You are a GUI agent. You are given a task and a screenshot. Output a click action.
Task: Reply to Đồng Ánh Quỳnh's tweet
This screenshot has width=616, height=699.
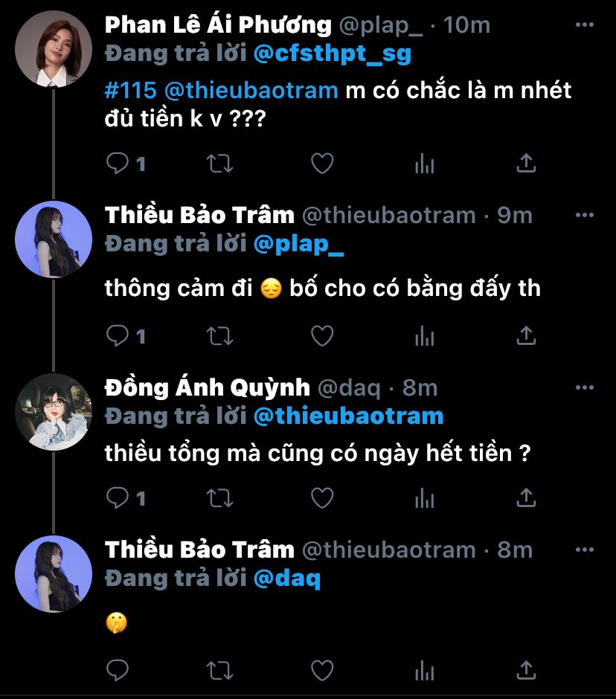[x=118, y=497]
